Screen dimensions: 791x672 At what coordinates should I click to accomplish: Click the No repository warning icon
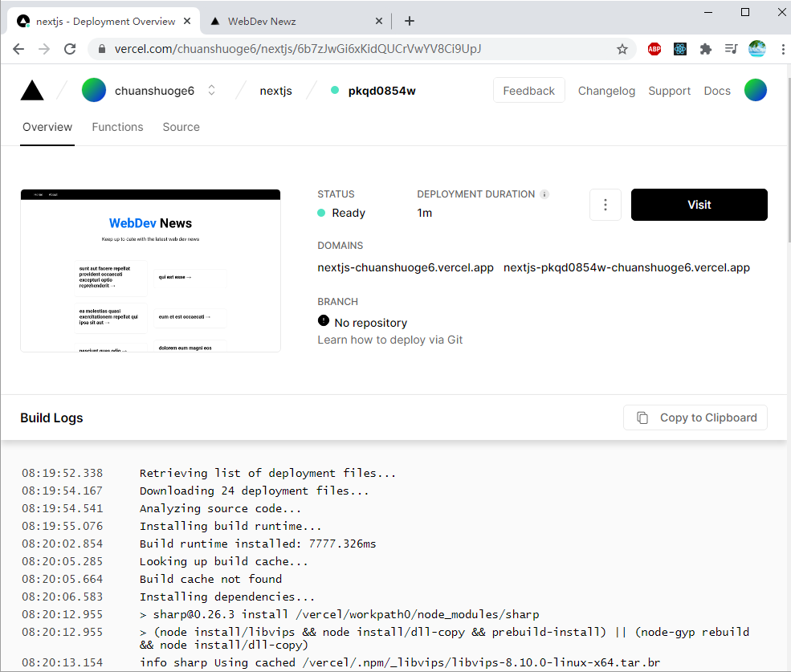[324, 321]
